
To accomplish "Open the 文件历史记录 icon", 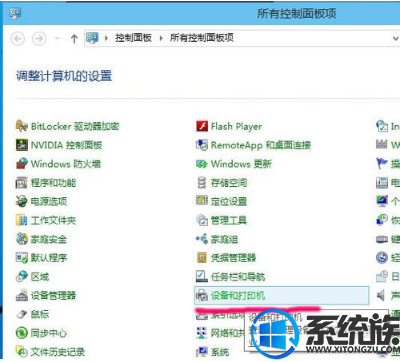I will coord(22,351).
